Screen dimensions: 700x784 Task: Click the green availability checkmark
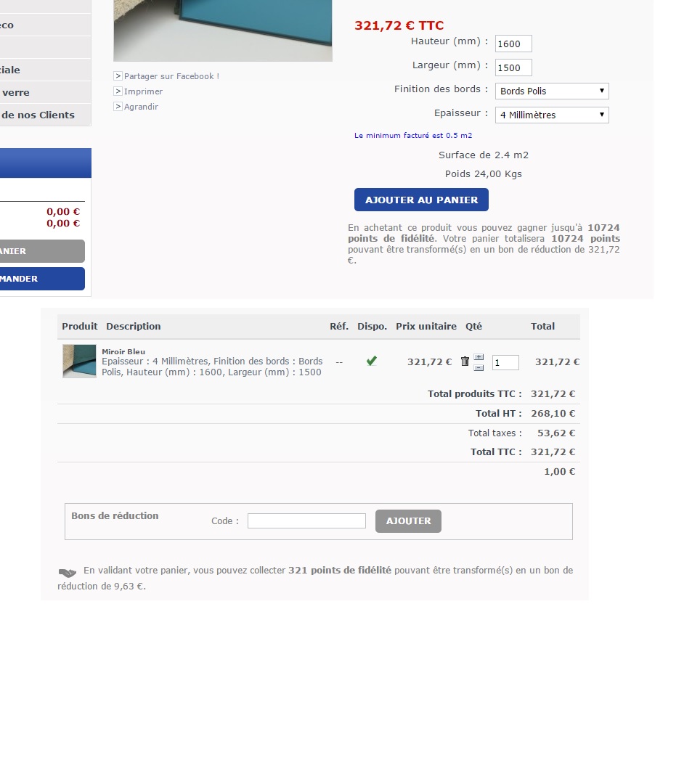[x=372, y=361]
